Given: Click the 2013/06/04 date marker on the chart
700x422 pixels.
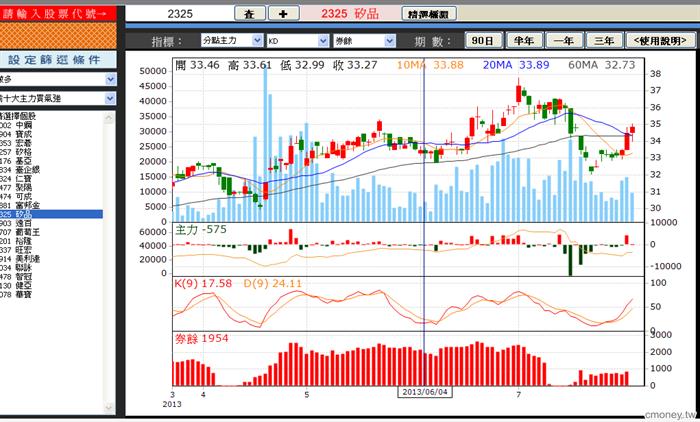Looking at the screenshot, I should 425,392.
